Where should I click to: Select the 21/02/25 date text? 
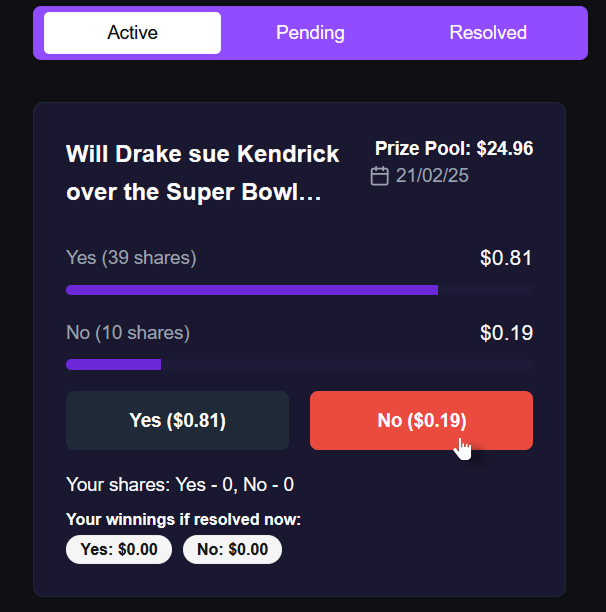[x=432, y=176]
